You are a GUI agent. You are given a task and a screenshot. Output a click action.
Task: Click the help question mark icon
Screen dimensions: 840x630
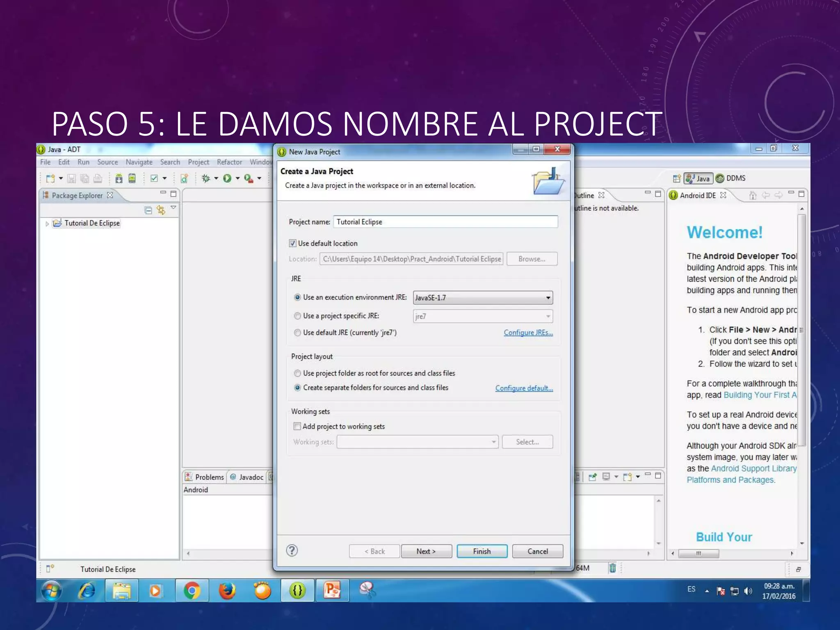tap(292, 550)
